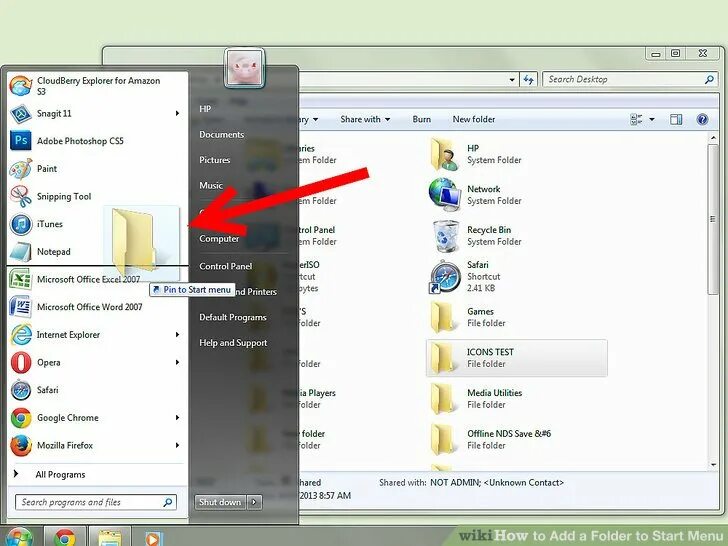728x546 pixels.
Task: Launch Mozilla Firefox icon
Action: pyautogui.click(x=20, y=445)
